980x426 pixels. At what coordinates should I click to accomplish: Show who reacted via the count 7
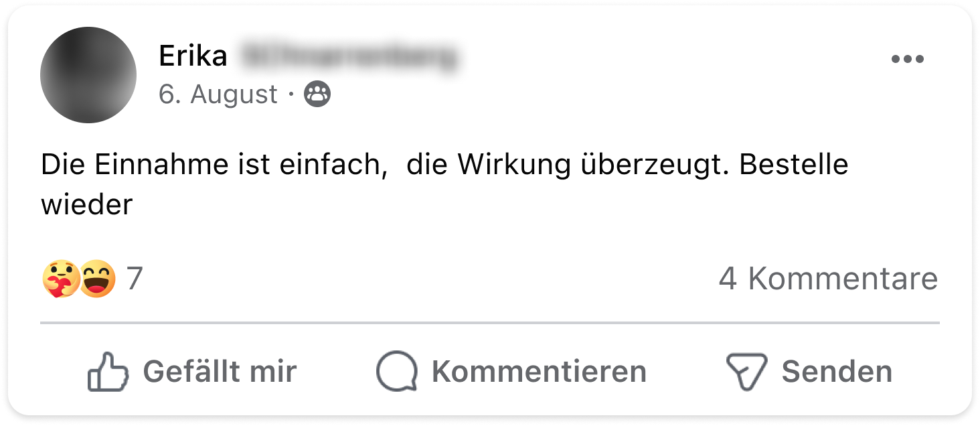click(x=135, y=279)
